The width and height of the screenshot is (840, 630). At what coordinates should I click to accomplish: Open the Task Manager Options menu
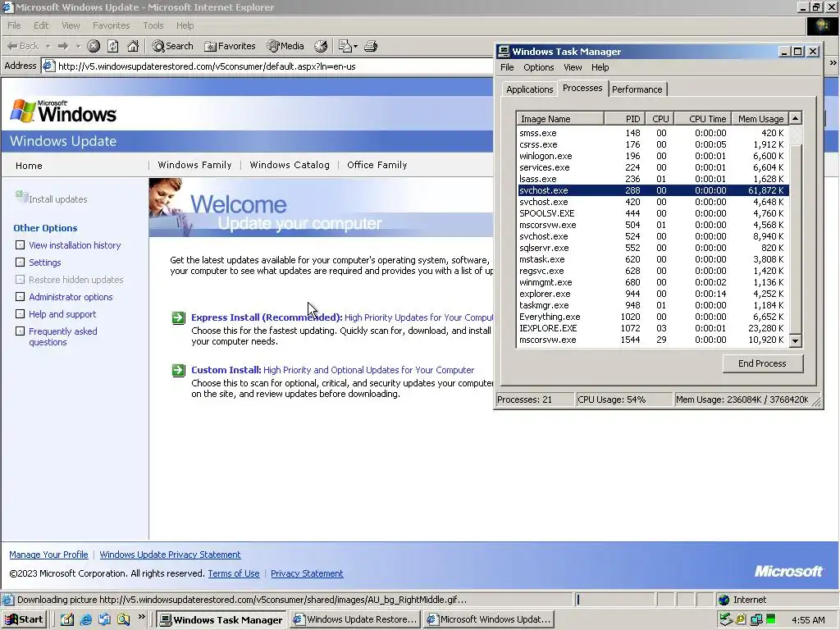[x=538, y=67]
